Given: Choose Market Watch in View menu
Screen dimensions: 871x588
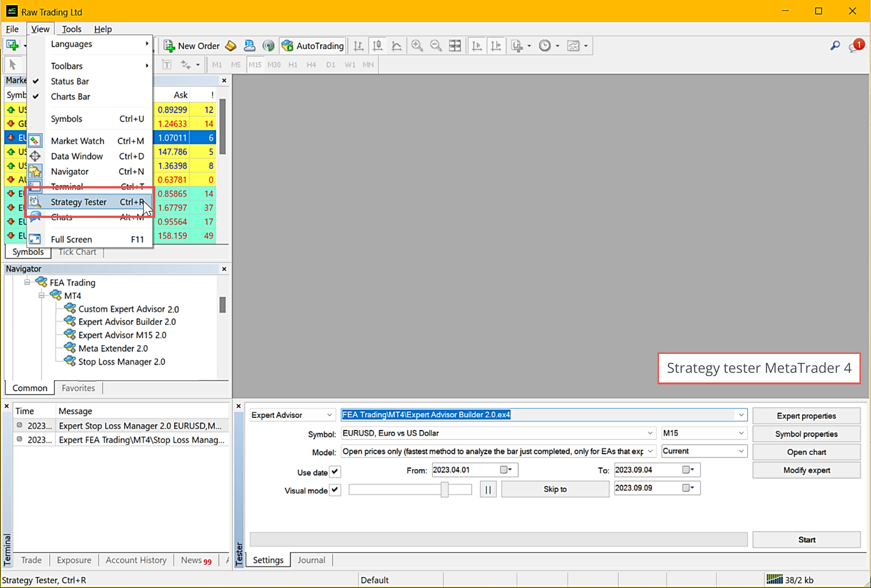Looking at the screenshot, I should point(90,141).
